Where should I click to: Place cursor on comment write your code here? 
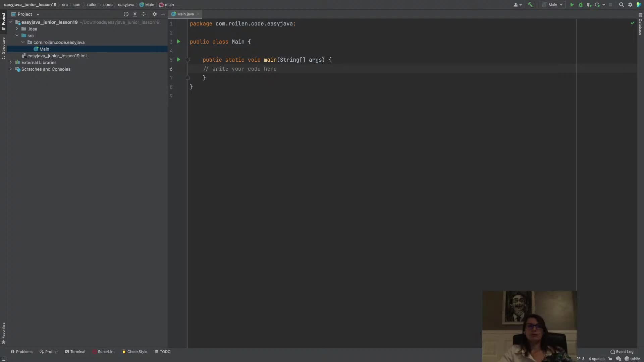[x=239, y=69]
